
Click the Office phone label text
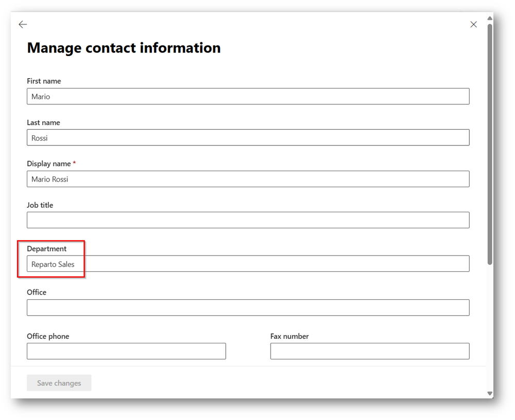click(x=48, y=336)
